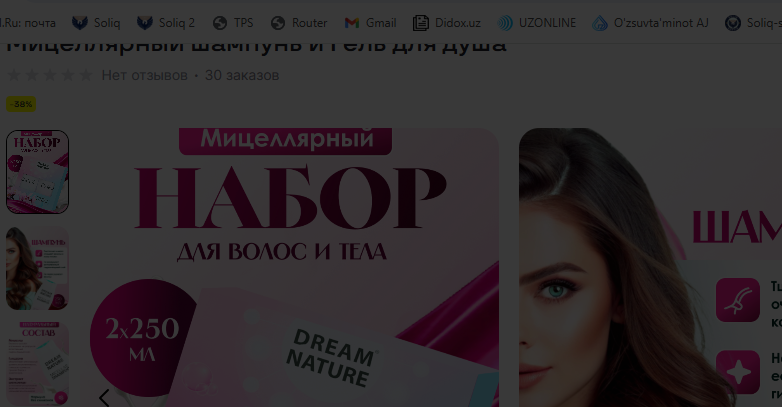Open the UZONLINE bookmark
The image size is (782, 407).
(x=537, y=23)
